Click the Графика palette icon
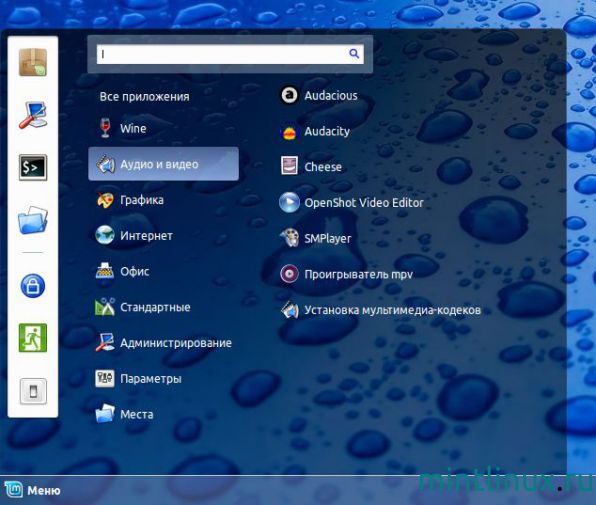The height and width of the screenshot is (505, 596). tap(105, 200)
